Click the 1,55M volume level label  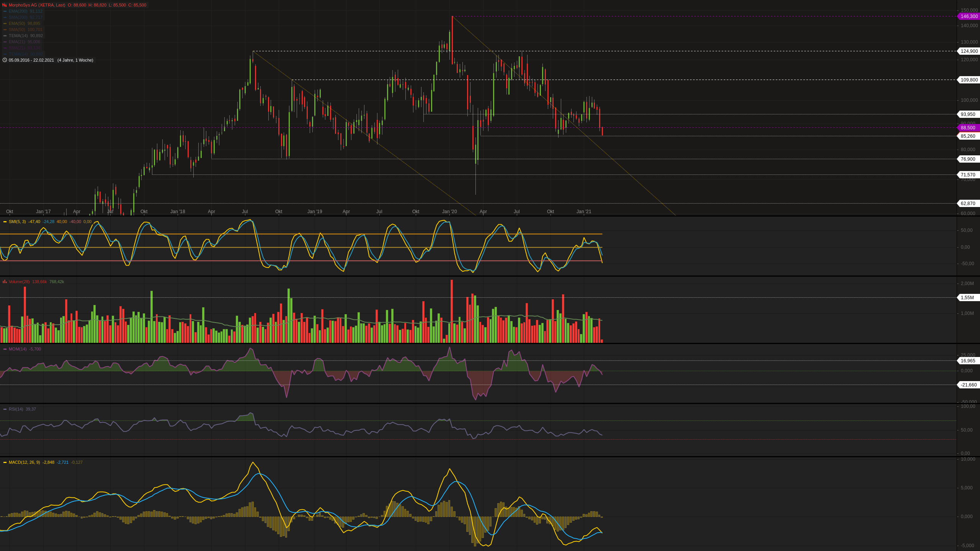coord(967,298)
